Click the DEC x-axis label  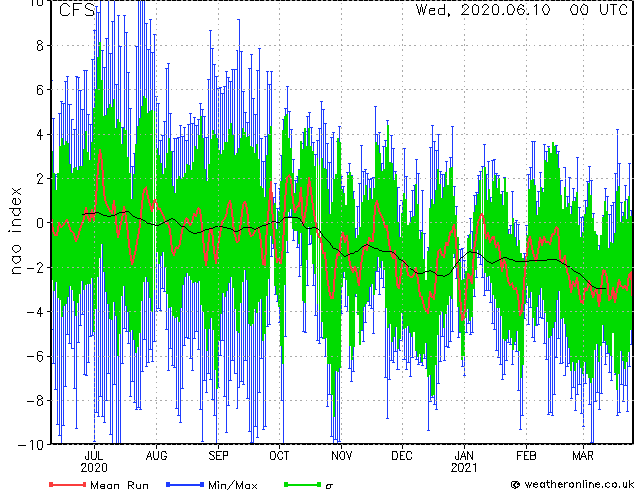pyautogui.click(x=402, y=456)
